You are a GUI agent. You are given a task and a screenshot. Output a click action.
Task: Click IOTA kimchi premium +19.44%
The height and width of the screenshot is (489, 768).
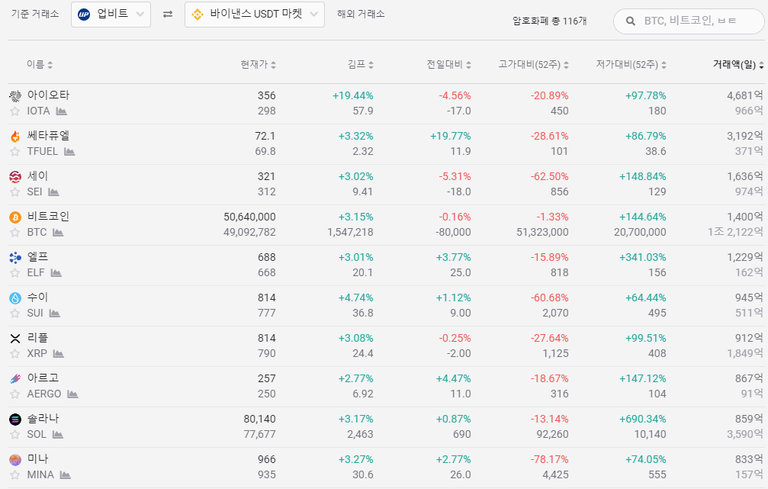(353, 96)
